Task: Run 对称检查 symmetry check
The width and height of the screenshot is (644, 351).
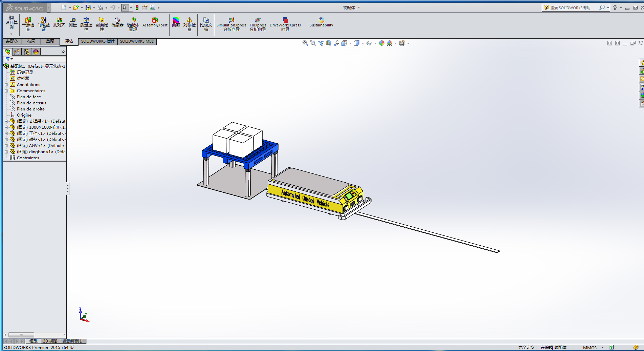Action: point(190,24)
